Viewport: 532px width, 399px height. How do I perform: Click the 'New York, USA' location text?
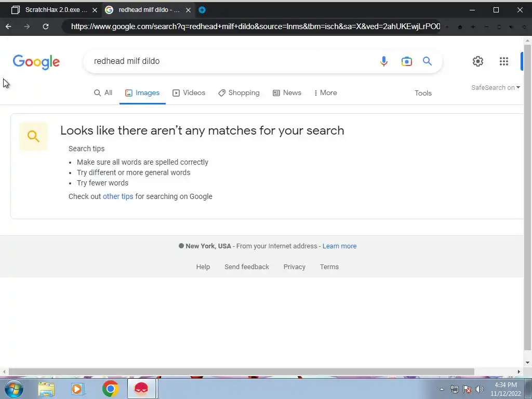pos(208,246)
